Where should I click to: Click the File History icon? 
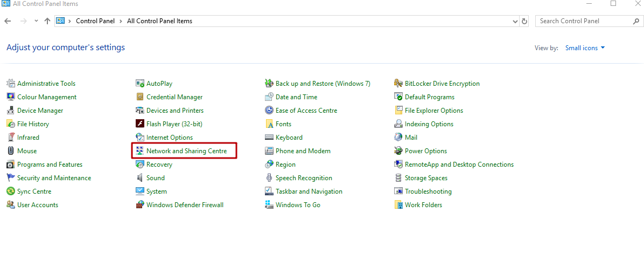tap(11, 124)
